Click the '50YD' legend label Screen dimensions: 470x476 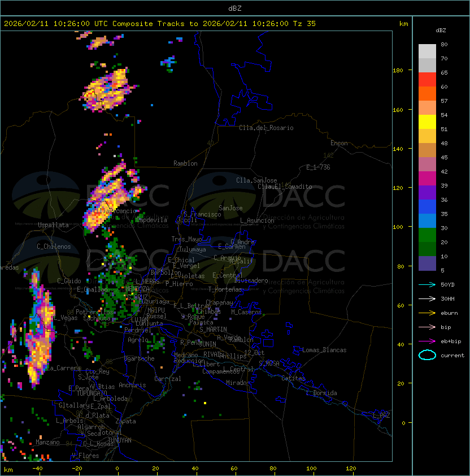pos(447,285)
